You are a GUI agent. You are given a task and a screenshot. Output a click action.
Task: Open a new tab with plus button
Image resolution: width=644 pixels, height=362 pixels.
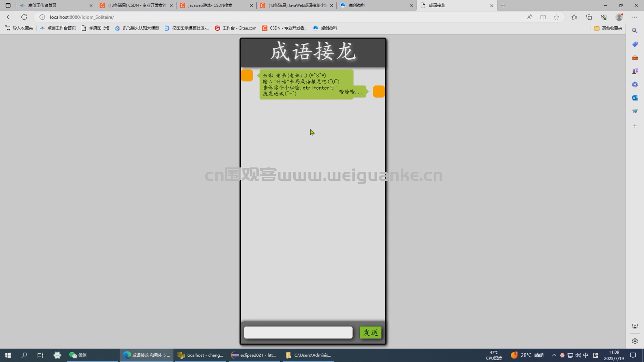click(503, 5)
